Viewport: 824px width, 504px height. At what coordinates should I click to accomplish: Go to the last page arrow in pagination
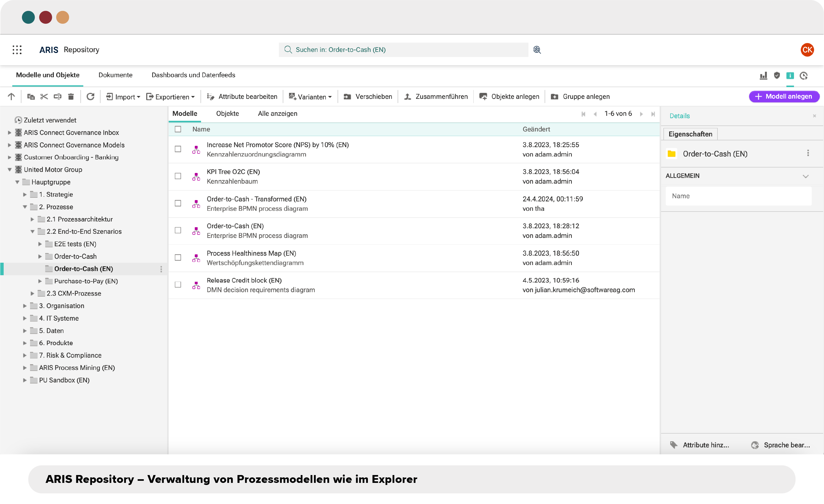653,114
